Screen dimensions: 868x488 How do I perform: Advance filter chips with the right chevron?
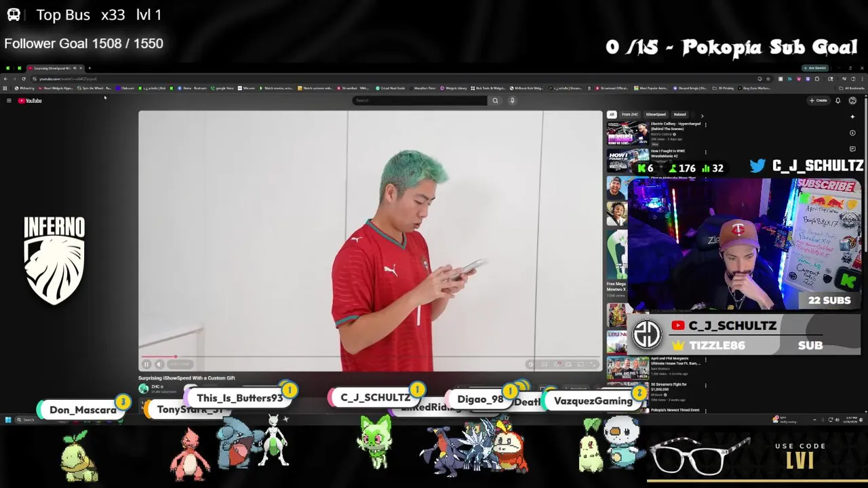tap(702, 115)
